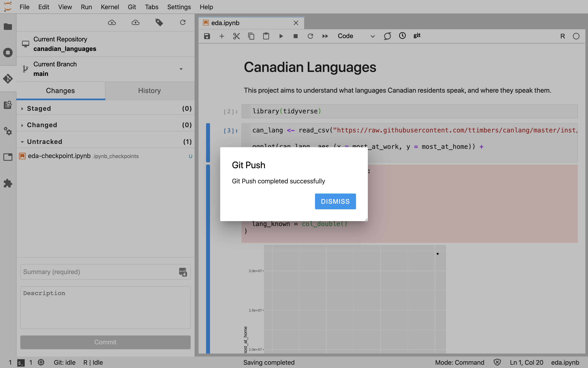The height and width of the screenshot is (368, 588).
Task: Click the Git tag icon
Action: 159,23
